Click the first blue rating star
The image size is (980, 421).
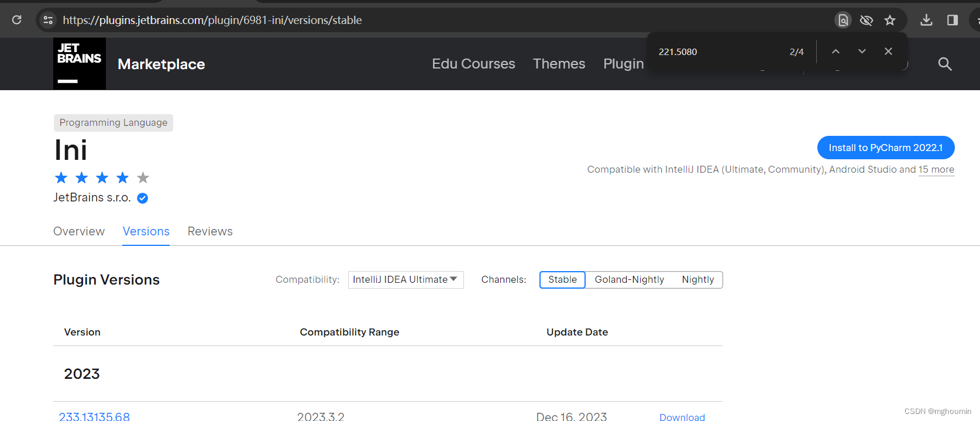click(61, 177)
